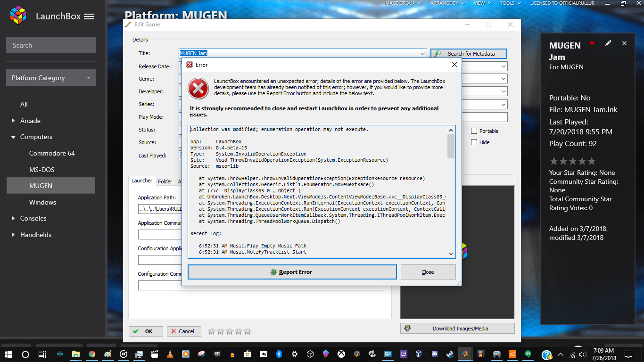The width and height of the screenshot is (644, 362).
Task: Open Task View on taskbar
Action: pos(42,354)
